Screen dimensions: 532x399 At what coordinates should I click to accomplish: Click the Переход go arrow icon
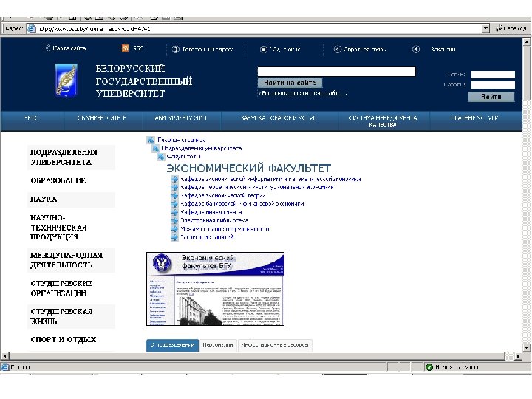click(x=499, y=29)
